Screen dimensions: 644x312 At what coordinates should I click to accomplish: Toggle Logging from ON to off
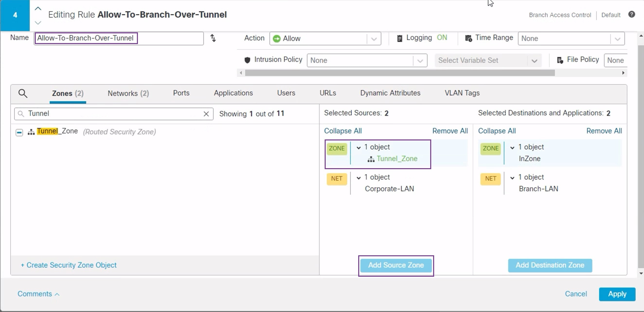442,37
